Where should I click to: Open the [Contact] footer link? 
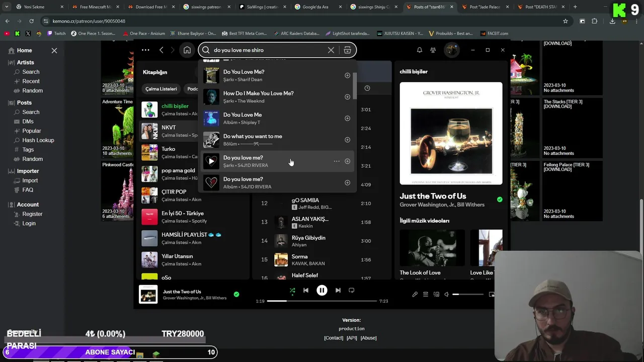coord(334,338)
